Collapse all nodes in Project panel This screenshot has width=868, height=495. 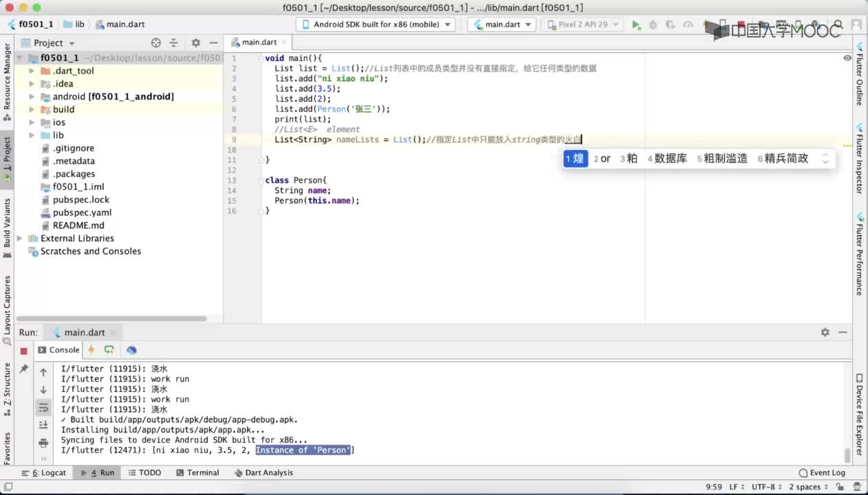click(x=174, y=43)
